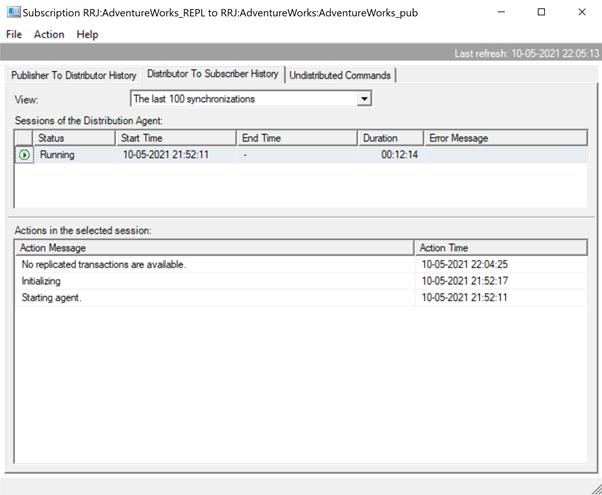Maximize the subscription window
This screenshot has height=495, width=602.
point(541,12)
